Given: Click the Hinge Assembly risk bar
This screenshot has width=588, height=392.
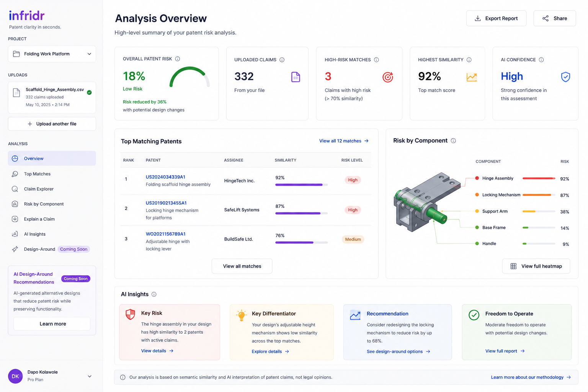Looking at the screenshot, I should coord(539,178).
